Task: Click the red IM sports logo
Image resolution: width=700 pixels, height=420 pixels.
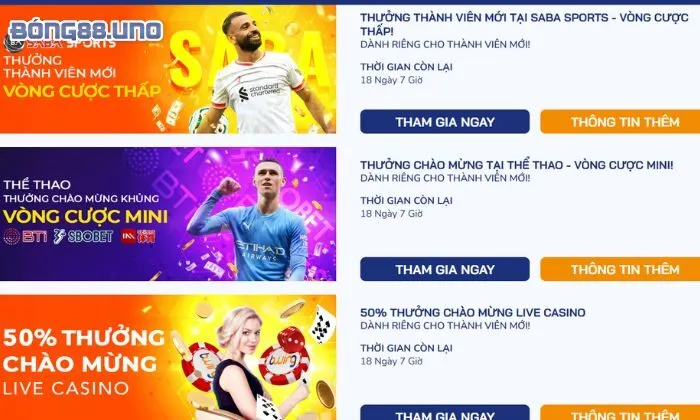Action: (138, 237)
